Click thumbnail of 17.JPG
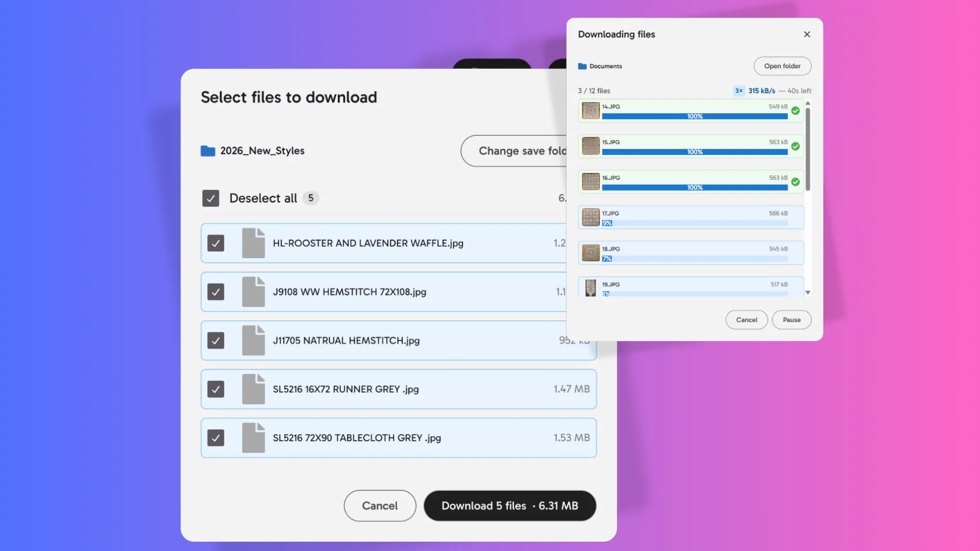 tap(591, 217)
